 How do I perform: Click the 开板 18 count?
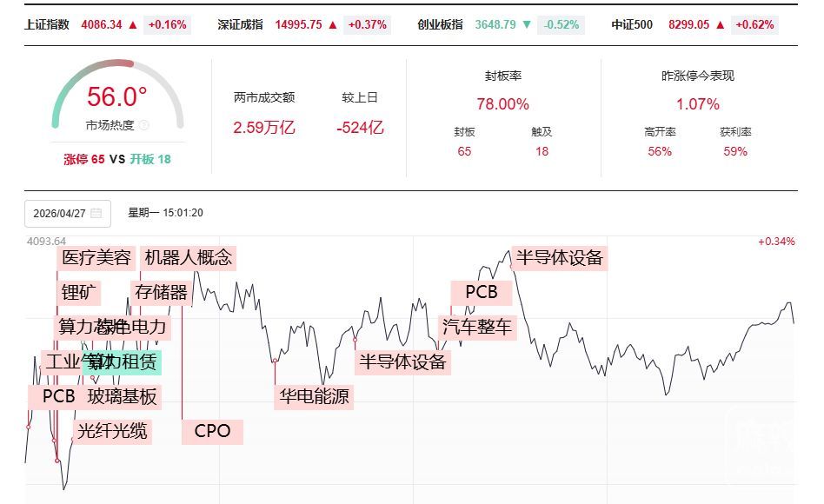click(x=150, y=159)
